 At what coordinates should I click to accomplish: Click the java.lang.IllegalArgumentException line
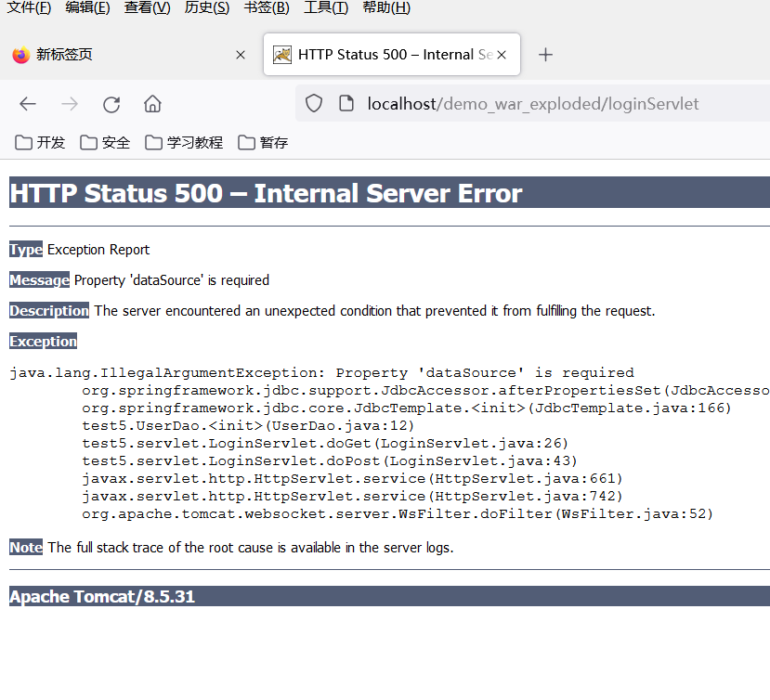click(321, 372)
